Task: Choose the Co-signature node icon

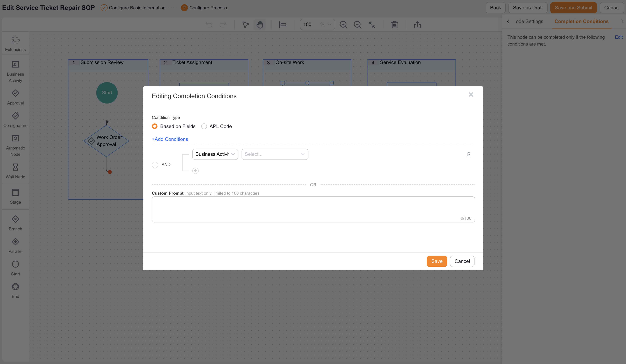Action: pos(15,116)
